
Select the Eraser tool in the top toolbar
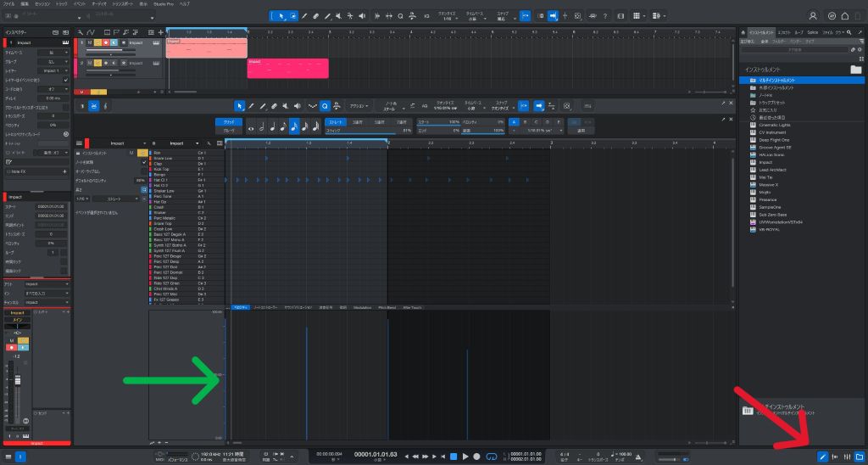click(x=315, y=15)
